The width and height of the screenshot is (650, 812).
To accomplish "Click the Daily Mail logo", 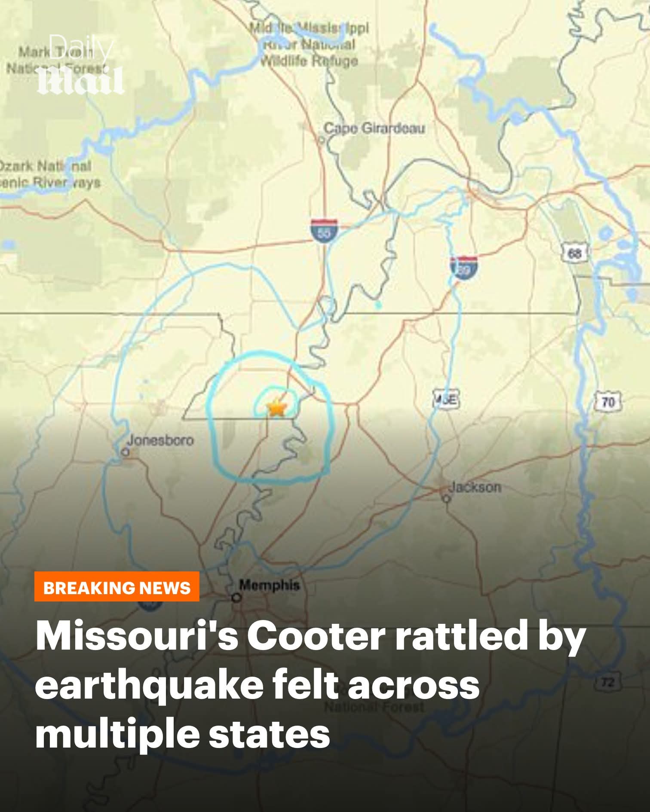I will (81, 67).
